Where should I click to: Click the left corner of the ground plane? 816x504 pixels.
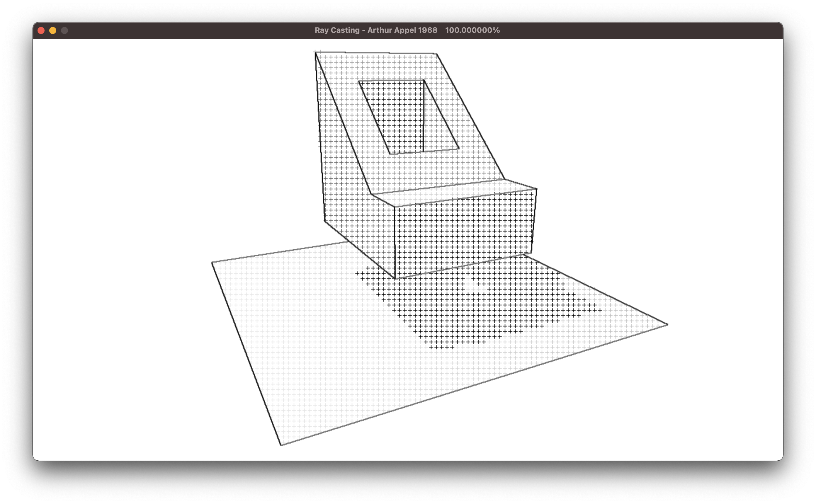click(212, 263)
